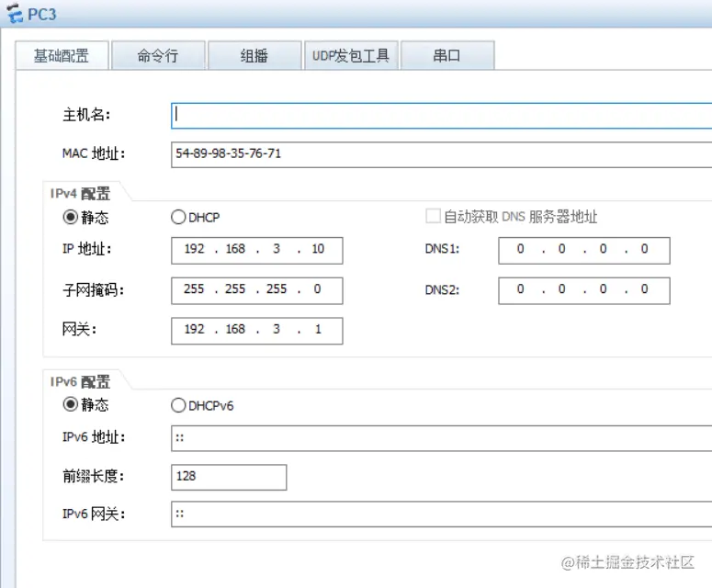
Task: Click the IPv6 网关 input field
Action: tap(441, 514)
